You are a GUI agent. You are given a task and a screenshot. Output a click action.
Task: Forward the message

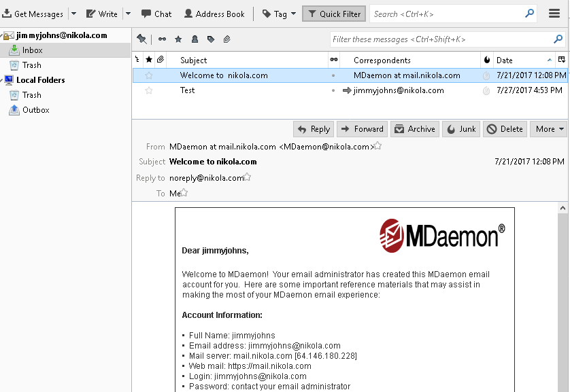[x=362, y=129]
